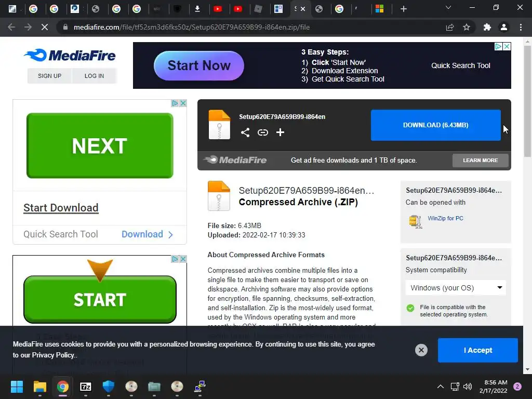Screen dimensions: 532x399
Task: Open Chrome extensions puzzle icon
Action: coord(487,27)
